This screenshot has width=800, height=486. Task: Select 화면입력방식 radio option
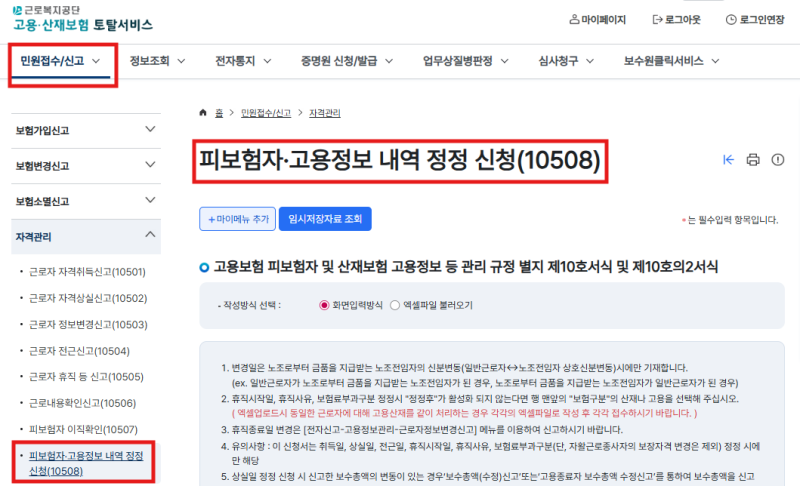tap(324, 305)
